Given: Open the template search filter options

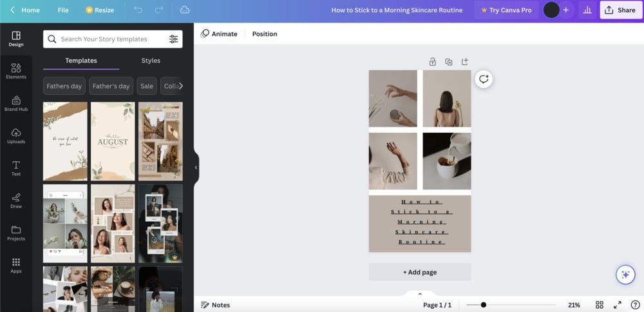Looking at the screenshot, I should pyautogui.click(x=174, y=39).
